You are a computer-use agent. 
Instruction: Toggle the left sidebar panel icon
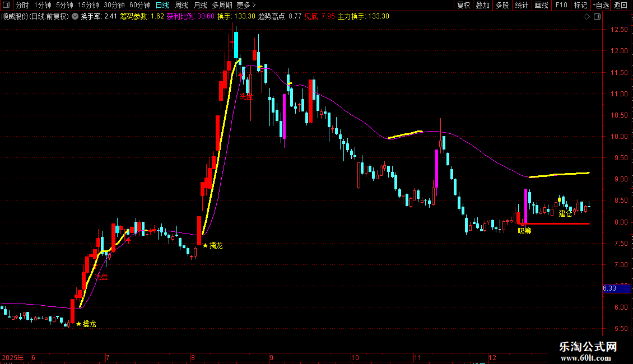6,5
